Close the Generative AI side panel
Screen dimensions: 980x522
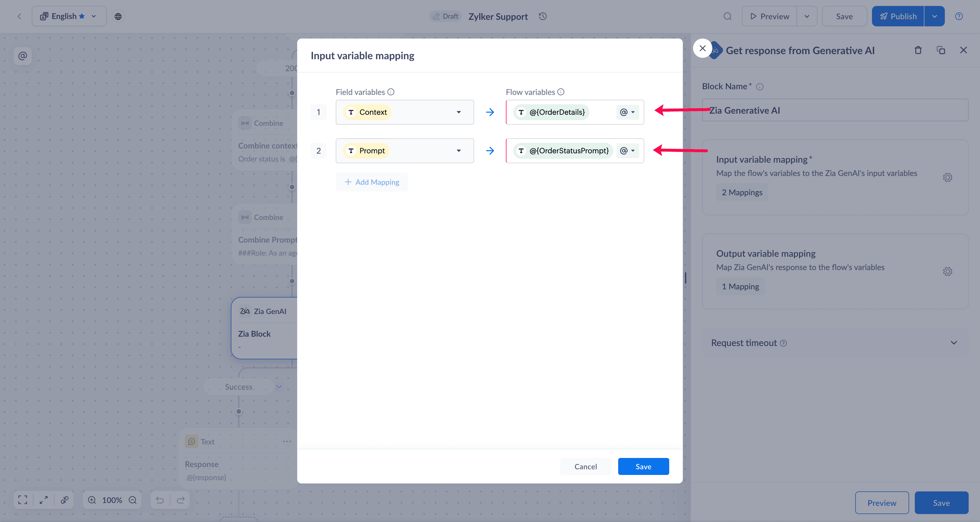(x=963, y=50)
